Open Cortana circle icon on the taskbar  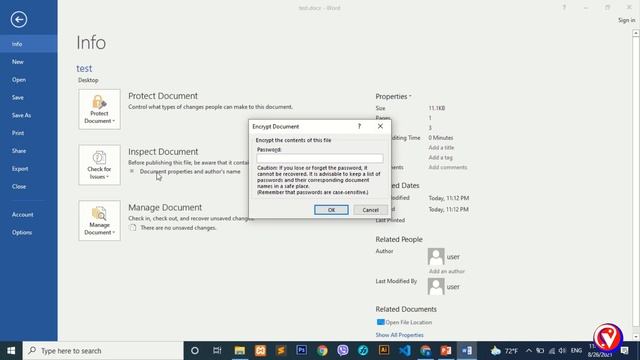click(195, 351)
